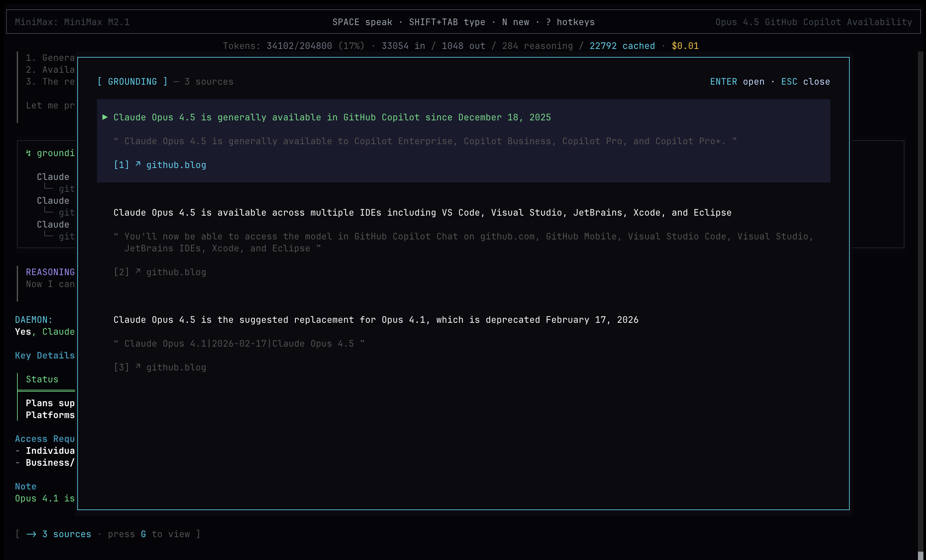
Task: Click the quote 'generally available to Copilot Enterprise'
Action: click(x=425, y=141)
